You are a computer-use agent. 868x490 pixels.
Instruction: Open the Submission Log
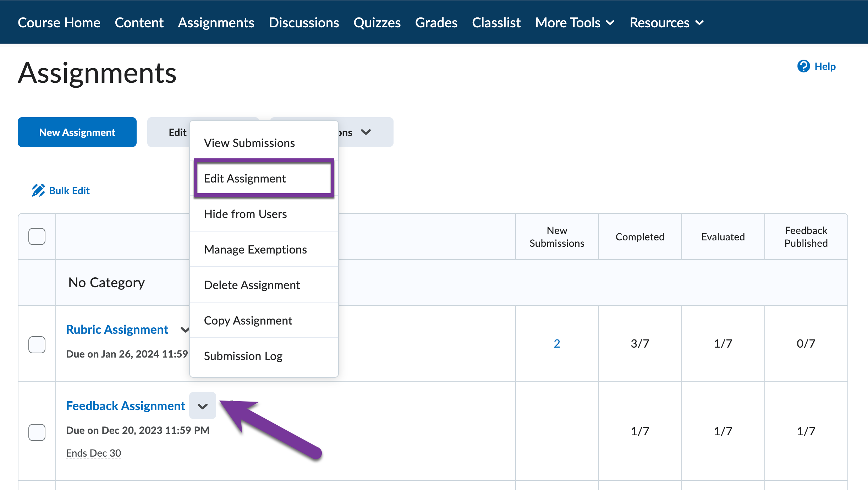243,356
